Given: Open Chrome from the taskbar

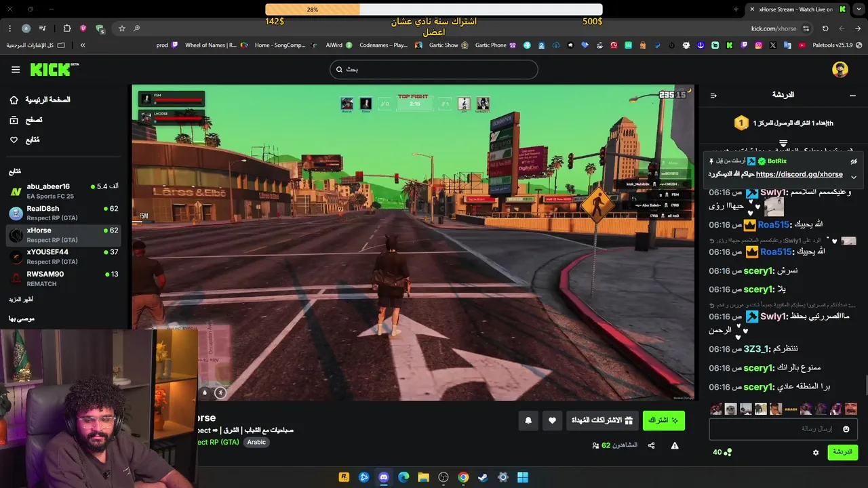Looking at the screenshot, I should [x=463, y=477].
